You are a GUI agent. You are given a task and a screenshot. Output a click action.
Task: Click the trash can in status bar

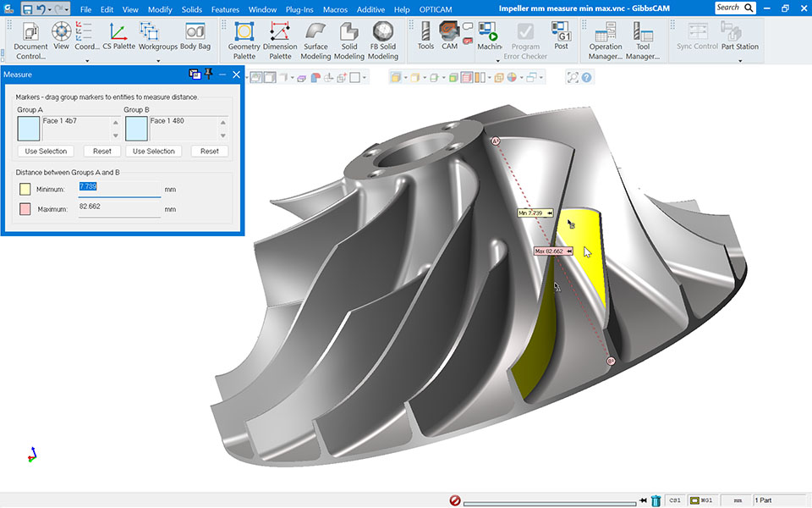[656, 500]
